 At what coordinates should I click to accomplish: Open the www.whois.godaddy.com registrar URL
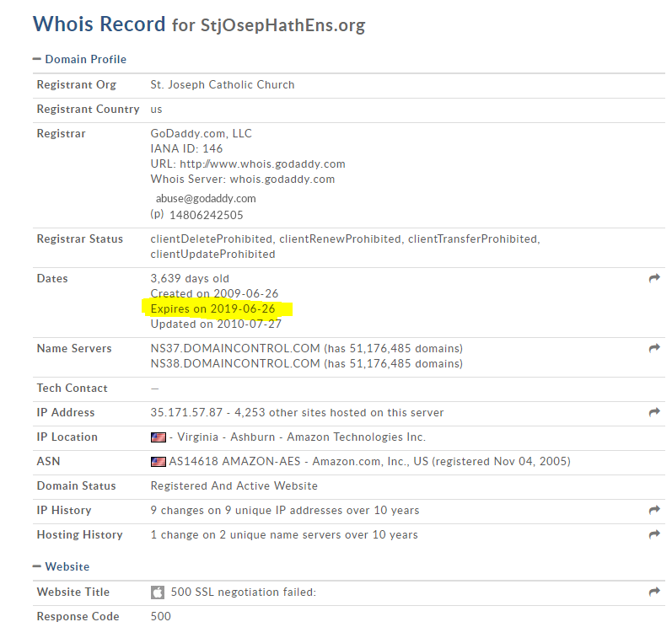coord(262,164)
